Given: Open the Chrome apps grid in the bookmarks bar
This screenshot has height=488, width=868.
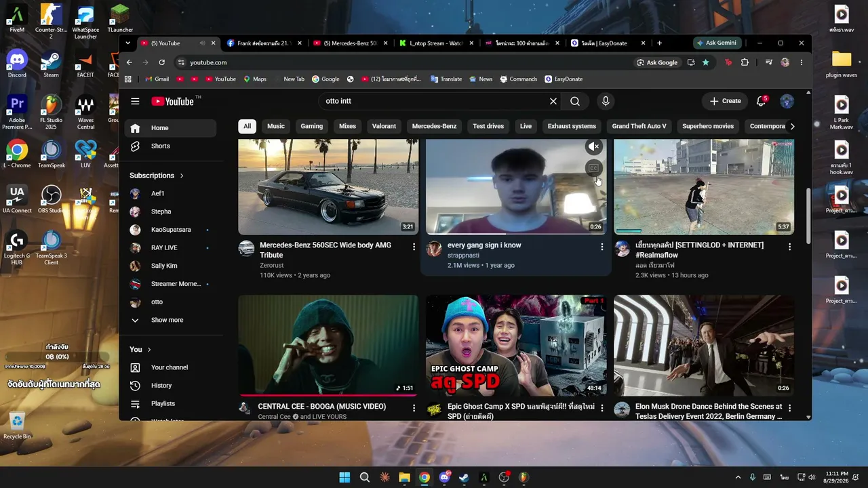Looking at the screenshot, I should point(128,79).
